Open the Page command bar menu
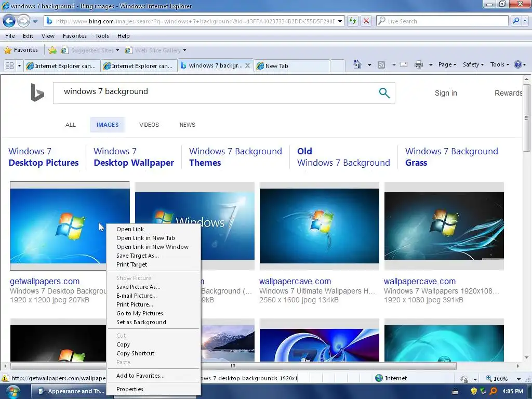Image resolution: width=532 pixels, height=399 pixels. click(x=447, y=64)
